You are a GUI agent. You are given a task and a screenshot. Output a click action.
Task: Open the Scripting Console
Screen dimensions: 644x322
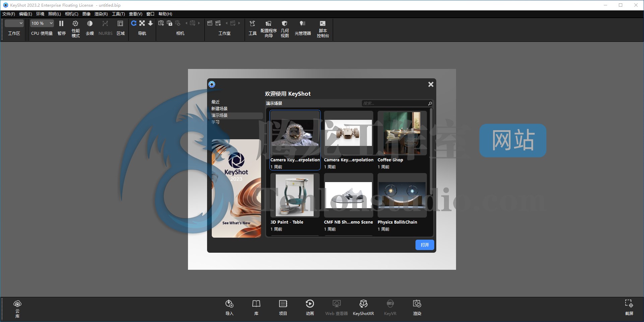click(x=323, y=28)
